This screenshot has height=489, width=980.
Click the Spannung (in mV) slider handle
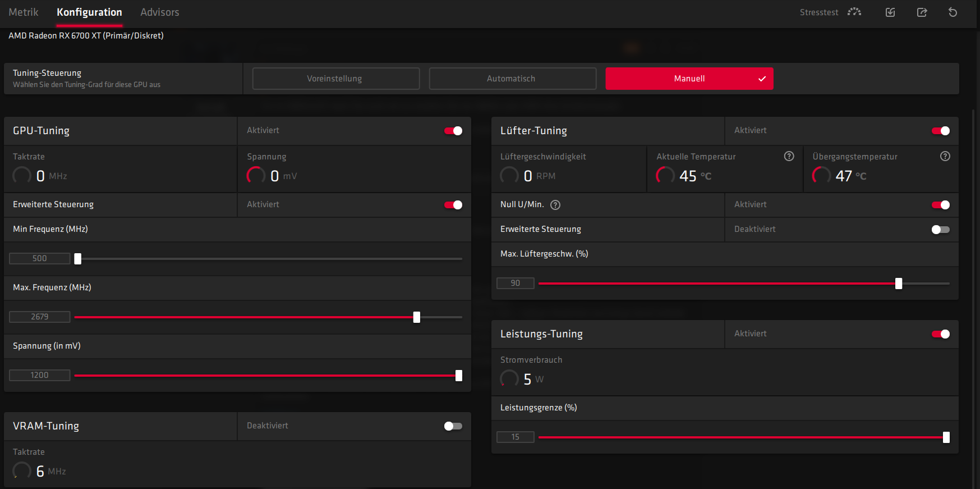point(459,376)
